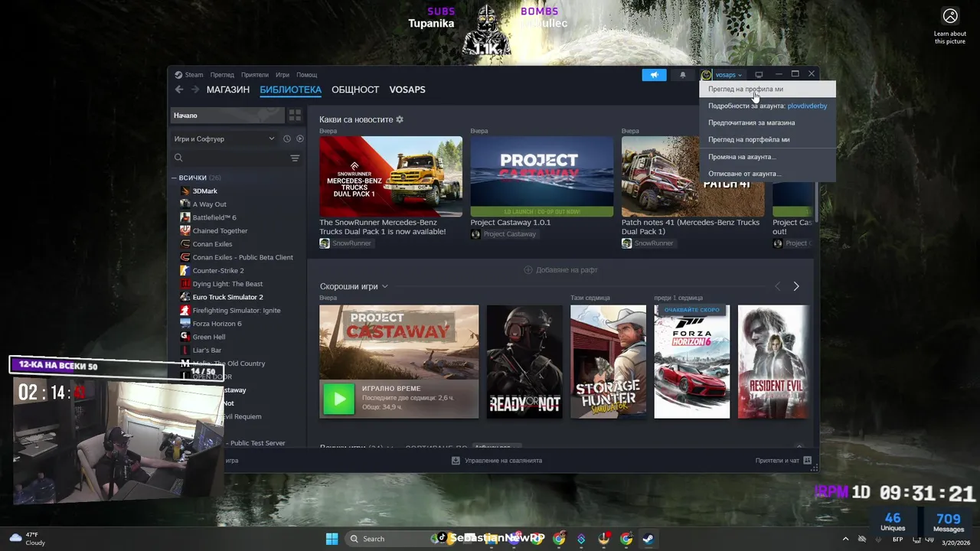
Task: Open vosaps account dropdown
Action: [x=728, y=75]
